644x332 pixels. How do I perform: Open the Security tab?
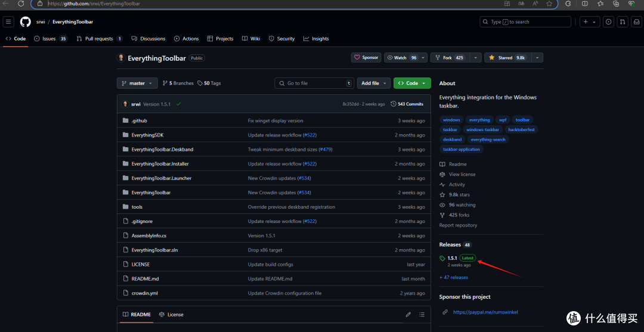click(x=281, y=39)
